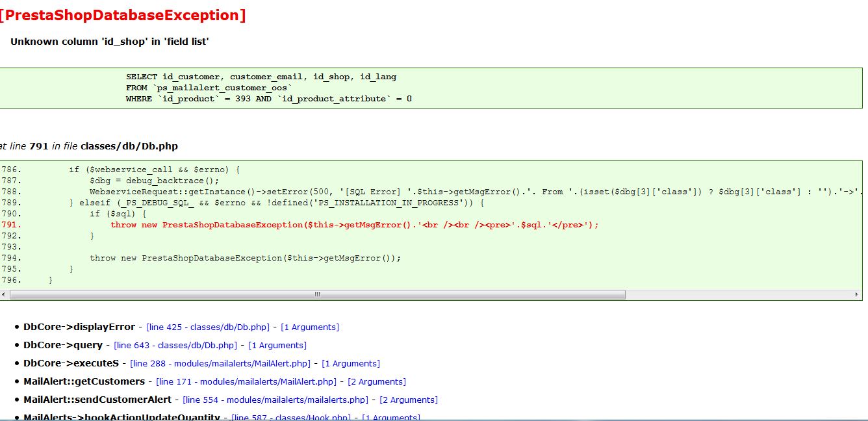Screen dimensions: 868x421
Task: Open line 643 classes/db/Db.php link
Action: pos(175,345)
